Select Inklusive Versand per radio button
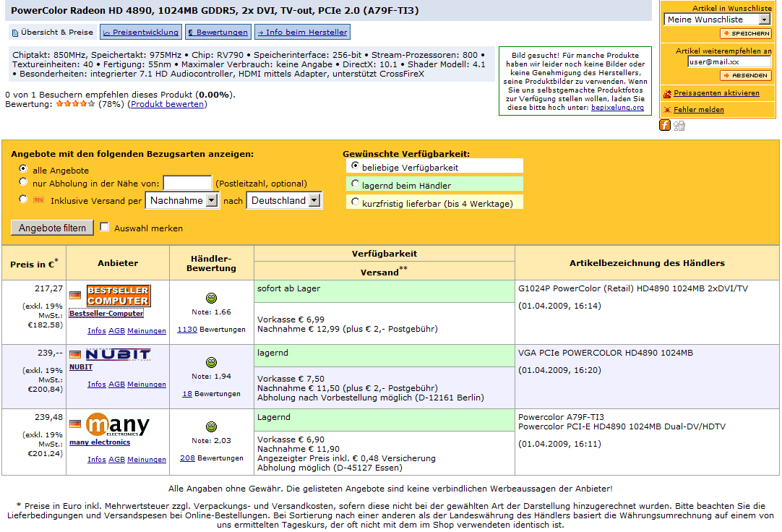This screenshot has height=532, width=782. pos(23,199)
